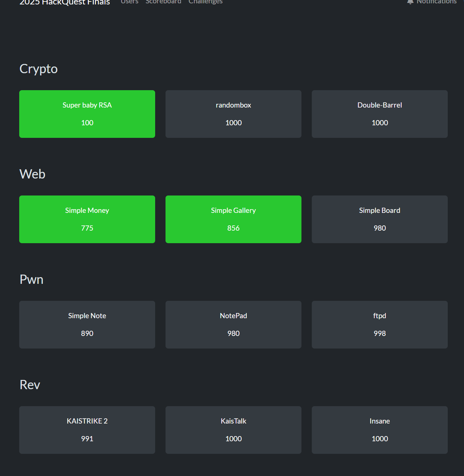Open the Super baby RSA challenge
464x476 pixels.
[87, 114]
